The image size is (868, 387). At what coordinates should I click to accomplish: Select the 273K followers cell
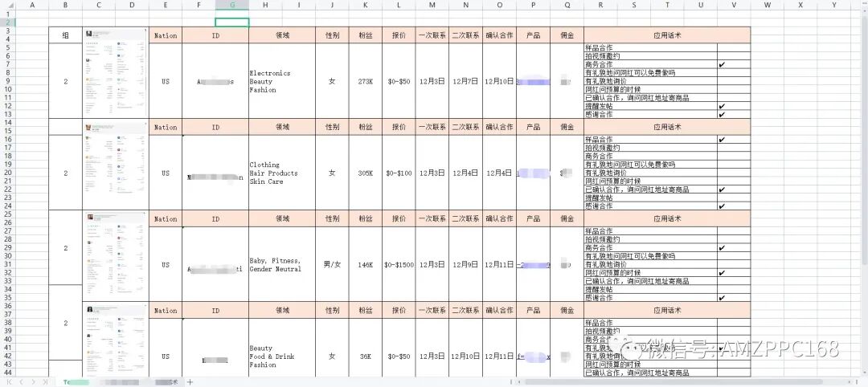[366, 81]
